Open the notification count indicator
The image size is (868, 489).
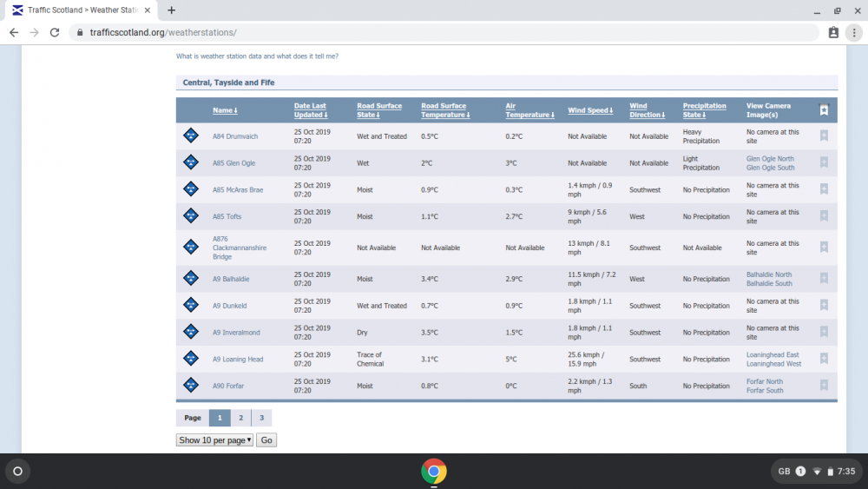click(x=800, y=472)
